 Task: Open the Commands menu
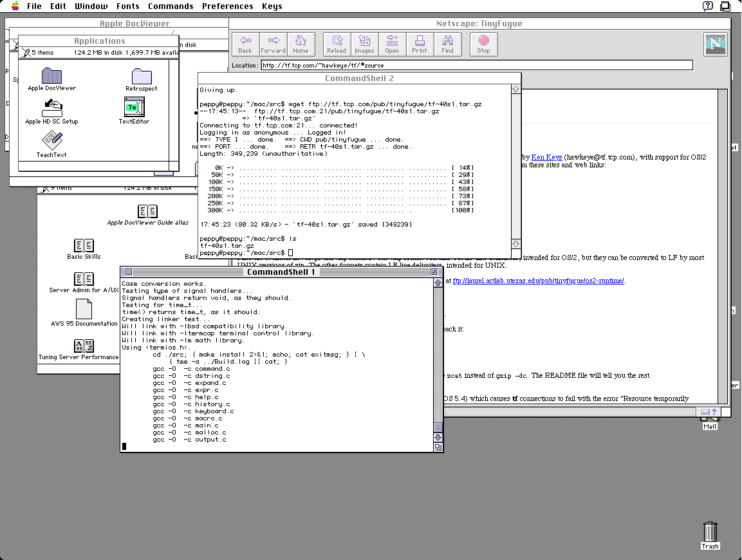(x=171, y=6)
